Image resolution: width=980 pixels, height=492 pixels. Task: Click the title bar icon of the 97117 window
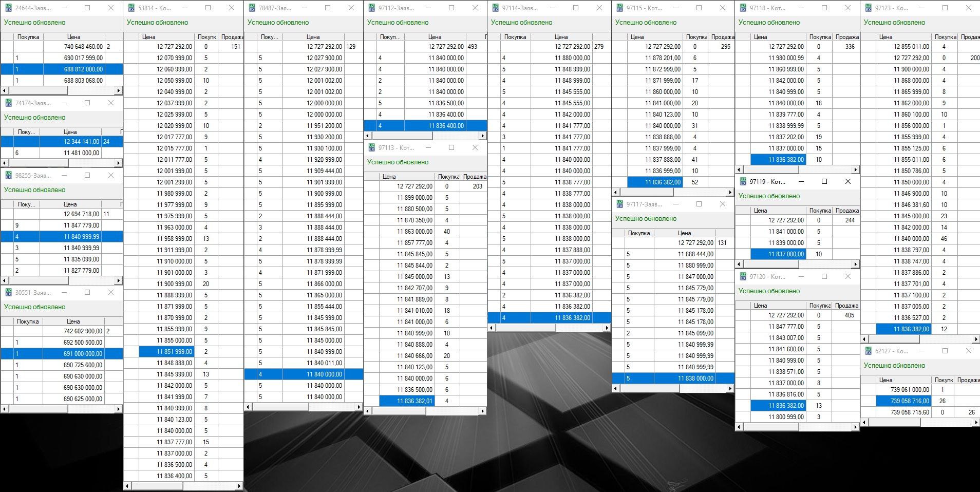pos(619,204)
